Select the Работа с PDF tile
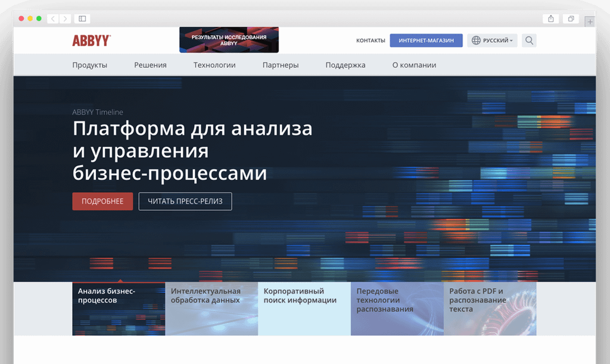This screenshot has width=610, height=364. [490, 309]
